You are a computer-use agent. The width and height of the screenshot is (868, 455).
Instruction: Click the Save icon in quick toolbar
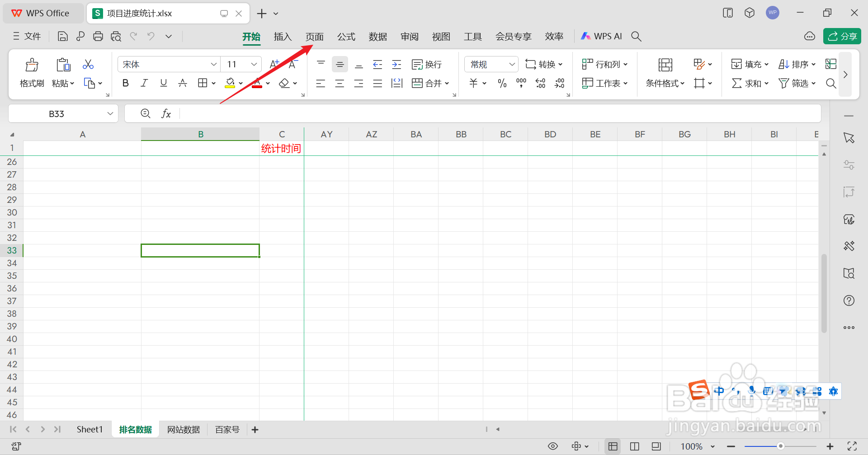point(63,37)
